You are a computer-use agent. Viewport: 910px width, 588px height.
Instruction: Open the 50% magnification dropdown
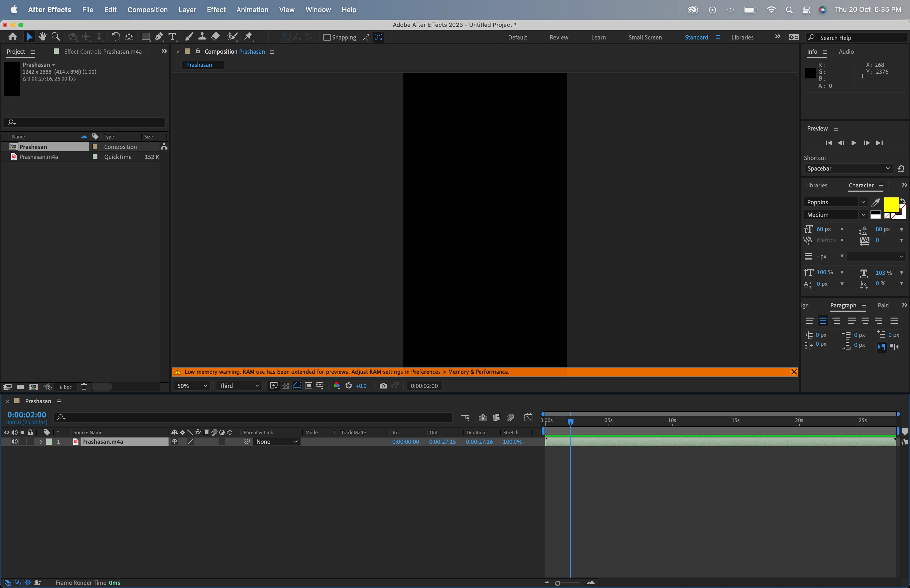click(192, 386)
